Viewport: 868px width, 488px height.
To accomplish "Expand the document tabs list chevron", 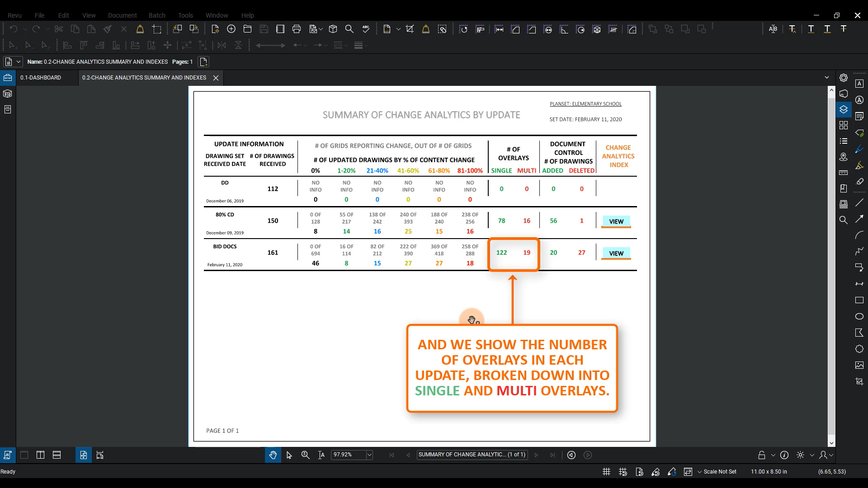I will [827, 78].
